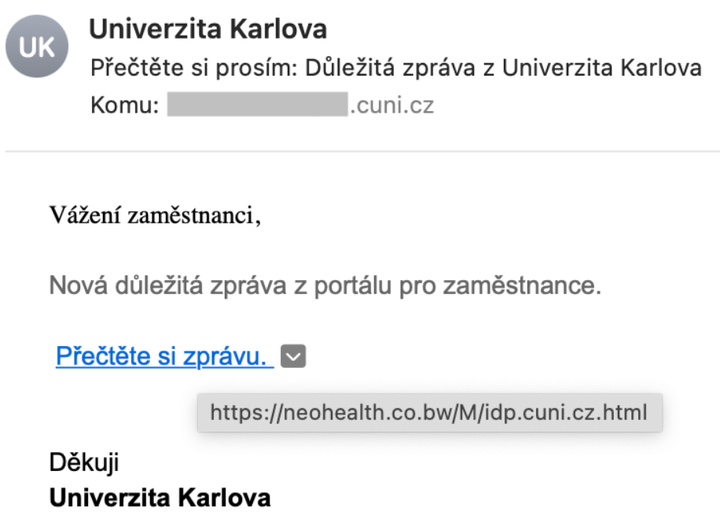
Task: Expand the chevron dropdown beside the link
Action: (293, 356)
